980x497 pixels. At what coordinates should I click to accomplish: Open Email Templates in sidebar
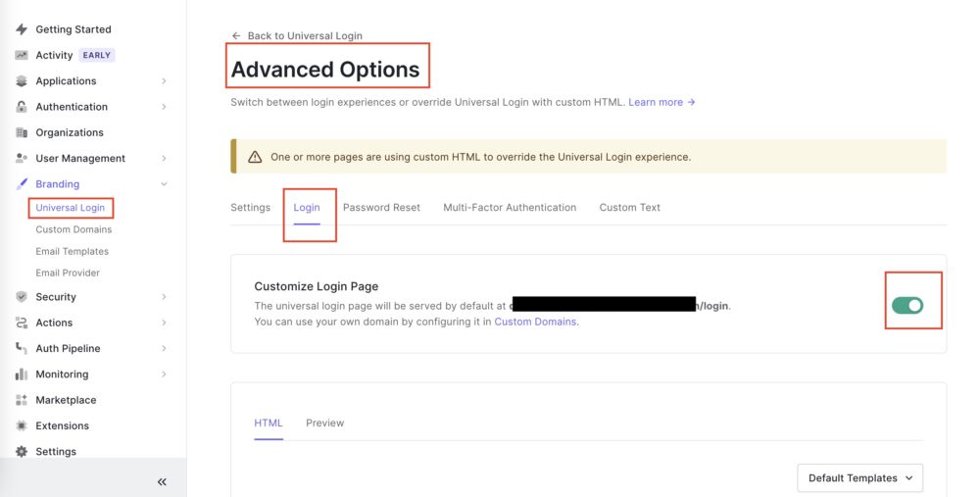(x=72, y=251)
